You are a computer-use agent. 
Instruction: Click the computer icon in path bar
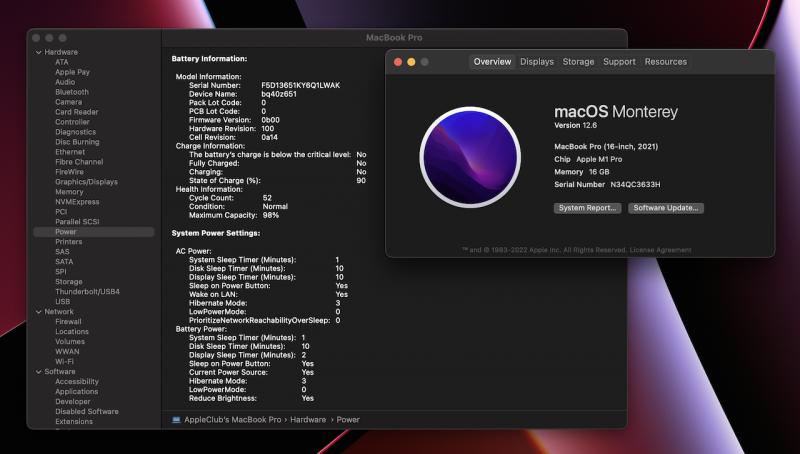[176, 420]
